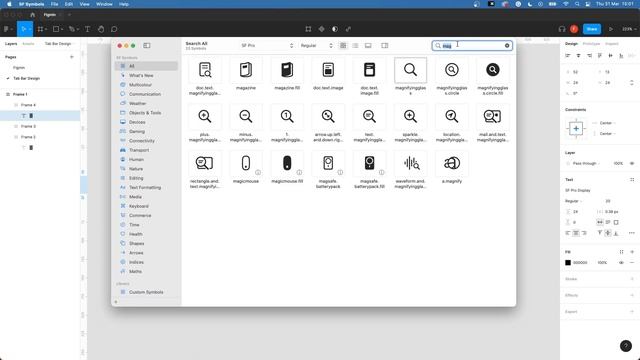Select the magnifyingglass.circle.fill symbol
640x360 pixels.
pyautogui.click(x=492, y=70)
